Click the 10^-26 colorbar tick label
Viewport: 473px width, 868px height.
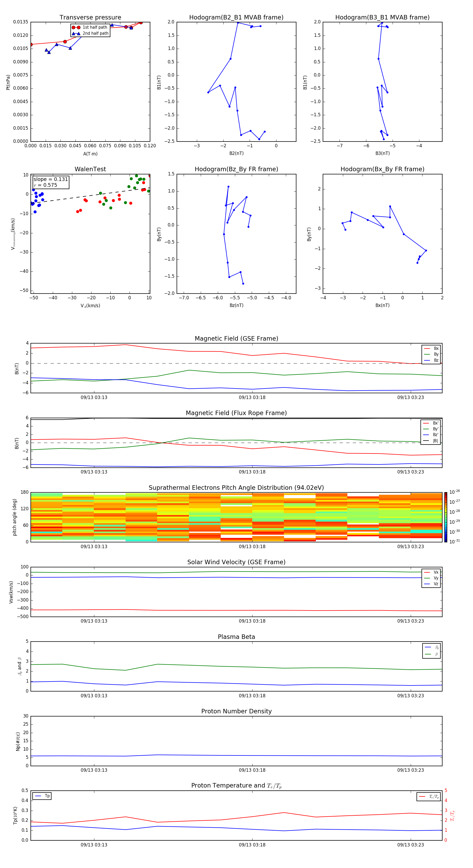click(455, 492)
